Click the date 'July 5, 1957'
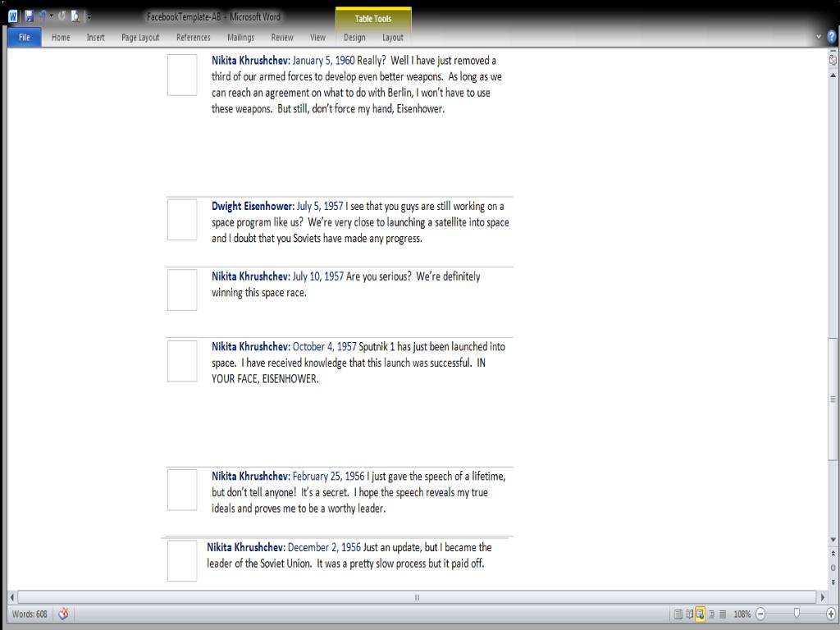 coord(320,206)
